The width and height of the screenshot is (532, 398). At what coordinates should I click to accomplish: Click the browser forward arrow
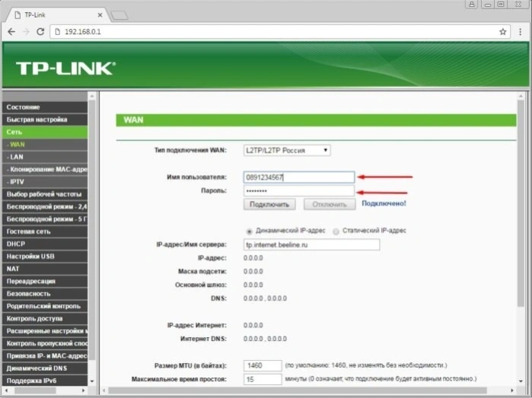point(26,32)
